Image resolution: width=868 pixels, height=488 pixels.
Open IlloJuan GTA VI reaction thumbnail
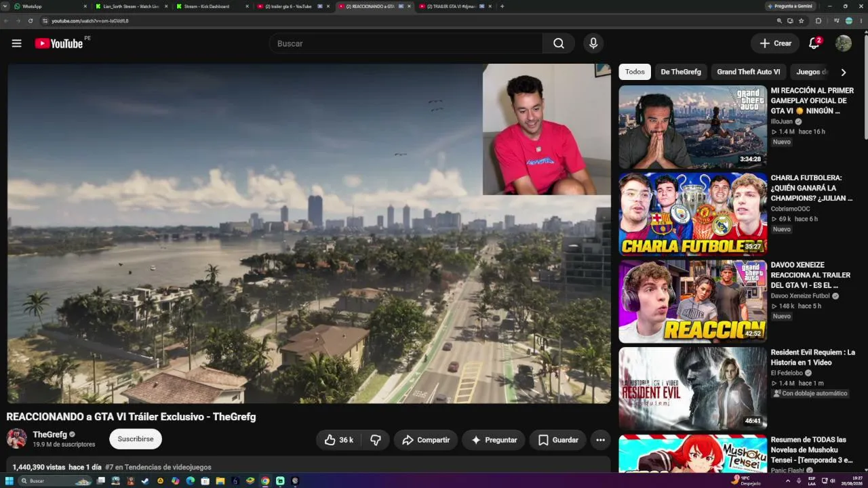pos(692,127)
